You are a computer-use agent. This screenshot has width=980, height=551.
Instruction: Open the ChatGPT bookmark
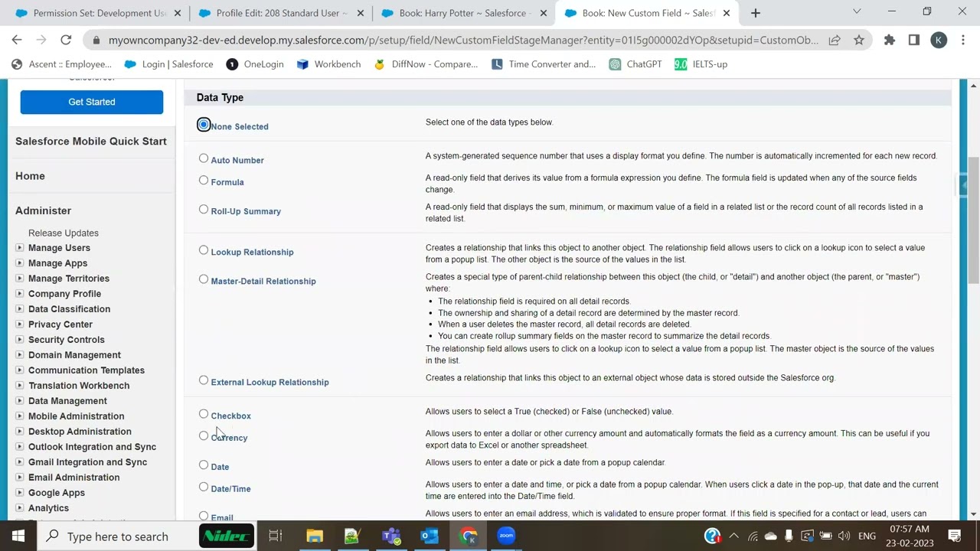pos(635,64)
